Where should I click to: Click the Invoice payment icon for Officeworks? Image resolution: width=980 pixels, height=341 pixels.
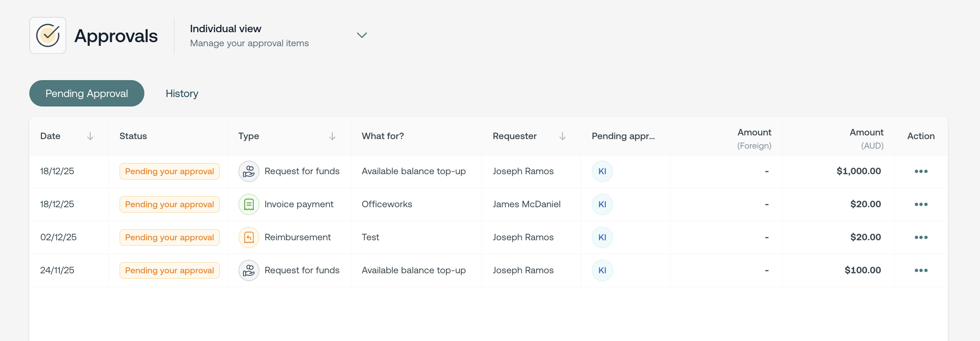tap(249, 204)
